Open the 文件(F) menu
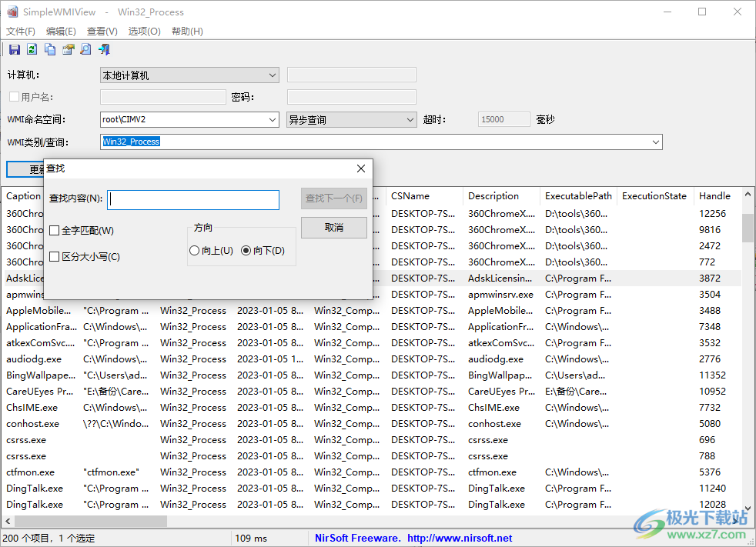 tap(20, 31)
